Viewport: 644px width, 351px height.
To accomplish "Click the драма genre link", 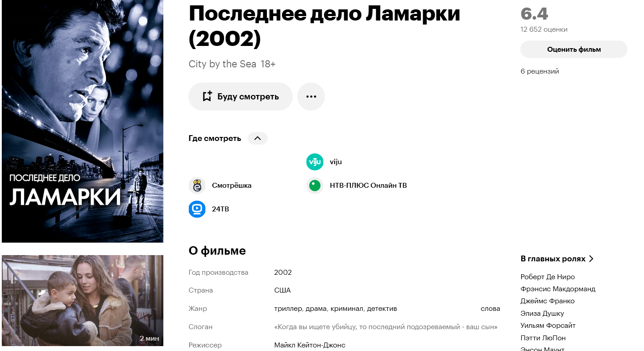I will coord(316,309).
